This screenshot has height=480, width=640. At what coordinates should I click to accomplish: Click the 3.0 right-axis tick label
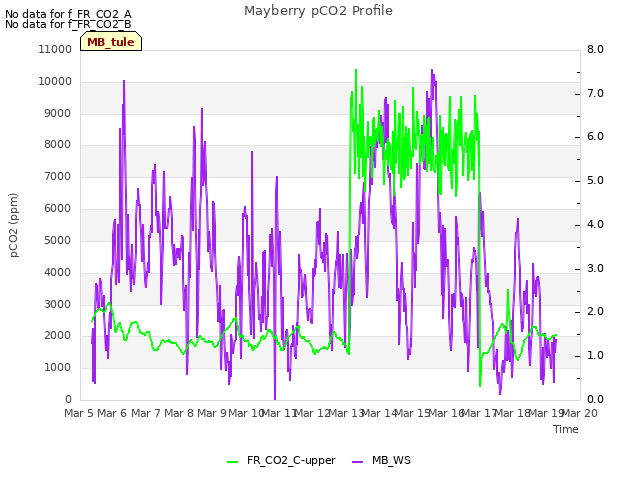click(x=595, y=269)
